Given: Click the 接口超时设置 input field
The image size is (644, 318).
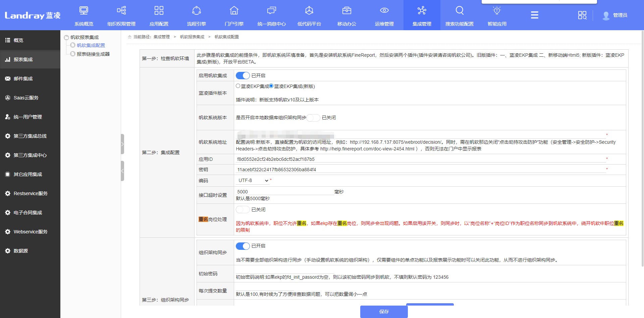Looking at the screenshot, I should point(285,192).
